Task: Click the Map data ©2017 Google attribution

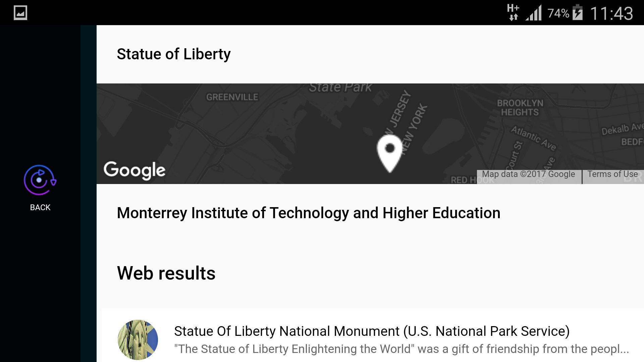Action: (528, 174)
